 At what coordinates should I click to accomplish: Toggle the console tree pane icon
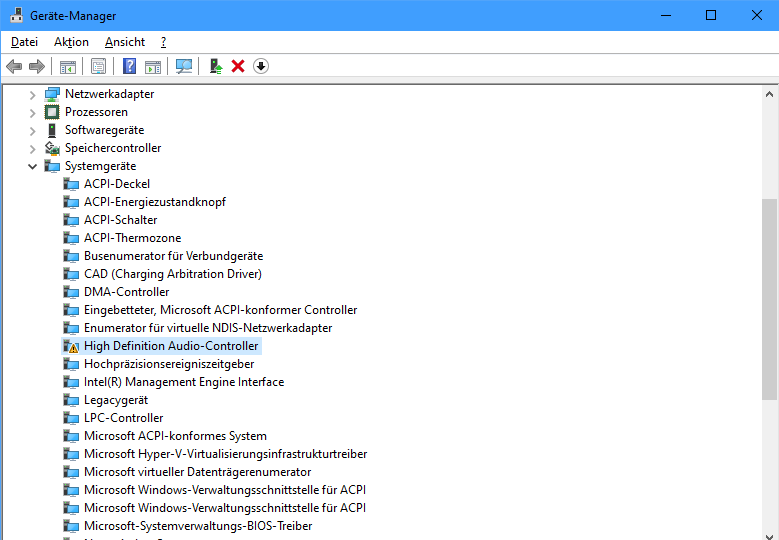(68, 66)
